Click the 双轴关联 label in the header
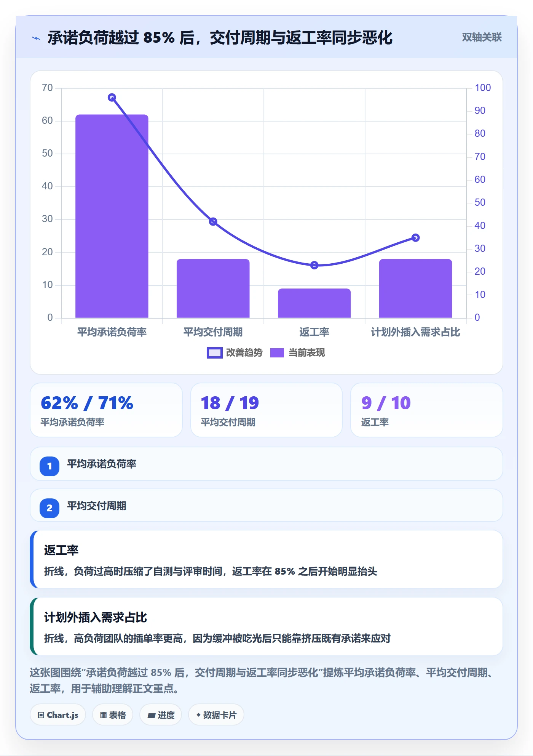Image resolution: width=533 pixels, height=756 pixels. 482,37
